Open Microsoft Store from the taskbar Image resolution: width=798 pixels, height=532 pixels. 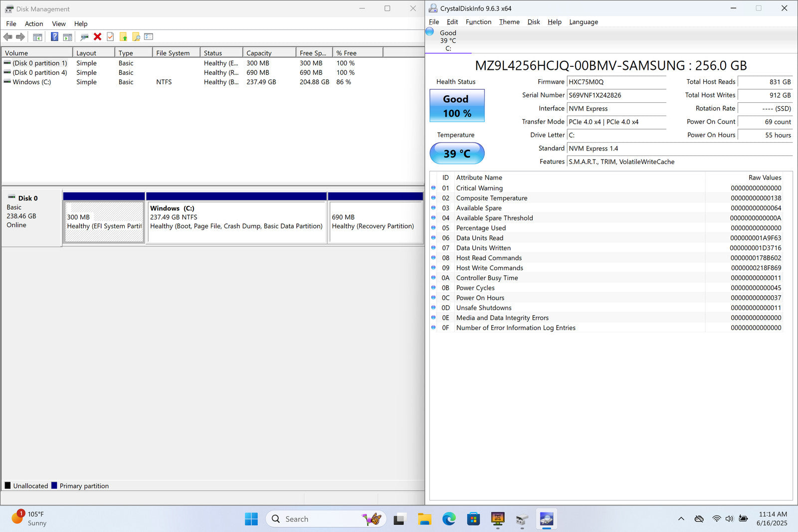(x=473, y=519)
